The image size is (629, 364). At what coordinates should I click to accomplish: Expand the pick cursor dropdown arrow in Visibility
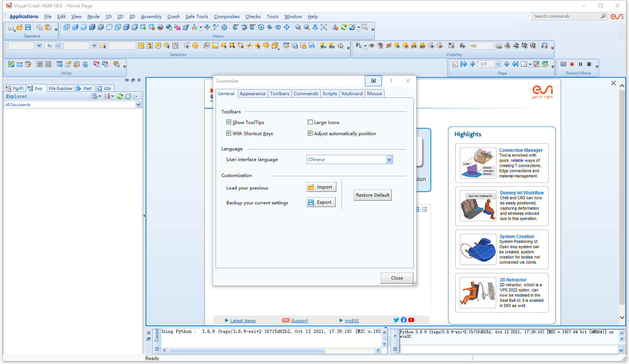point(365,46)
